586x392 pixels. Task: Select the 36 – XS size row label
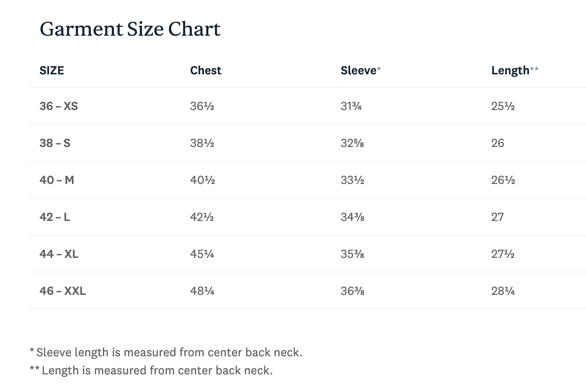[x=59, y=106]
